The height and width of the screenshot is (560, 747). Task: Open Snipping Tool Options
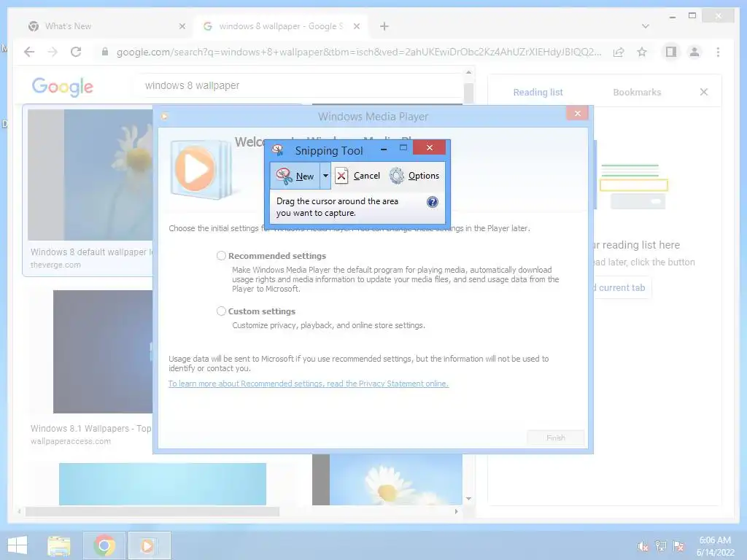[414, 176]
